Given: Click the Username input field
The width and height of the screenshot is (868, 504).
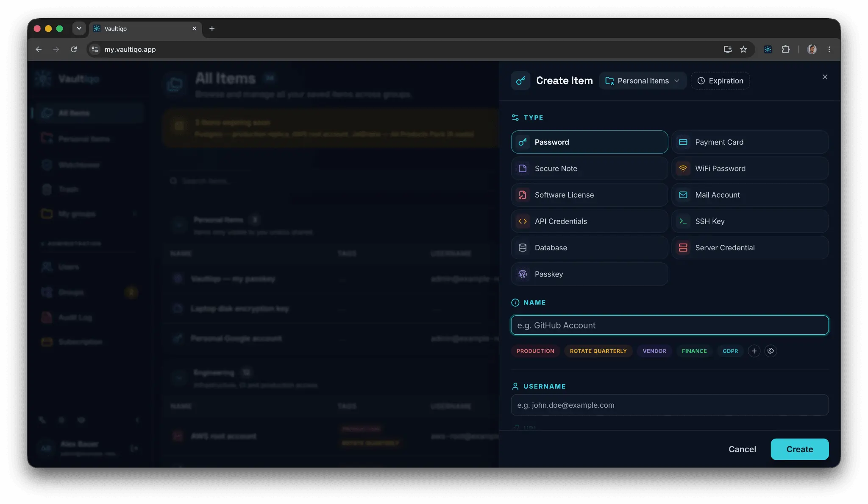Looking at the screenshot, I should coord(670,405).
